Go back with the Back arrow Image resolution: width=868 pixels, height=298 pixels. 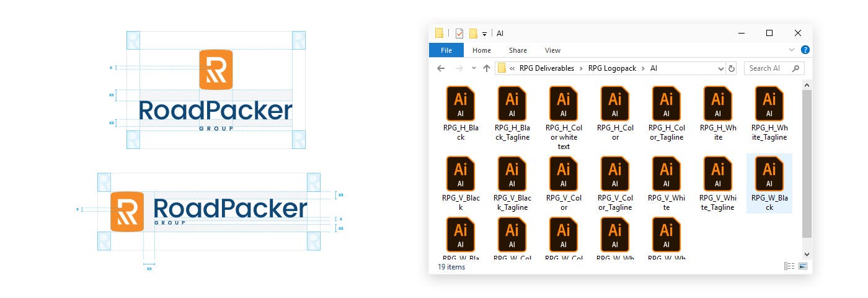[x=441, y=68]
